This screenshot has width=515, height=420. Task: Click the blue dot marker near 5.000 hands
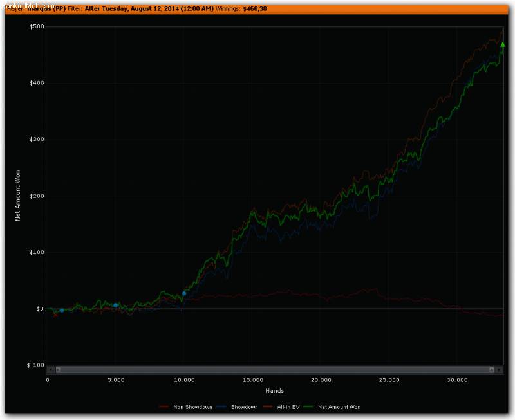[x=115, y=305]
